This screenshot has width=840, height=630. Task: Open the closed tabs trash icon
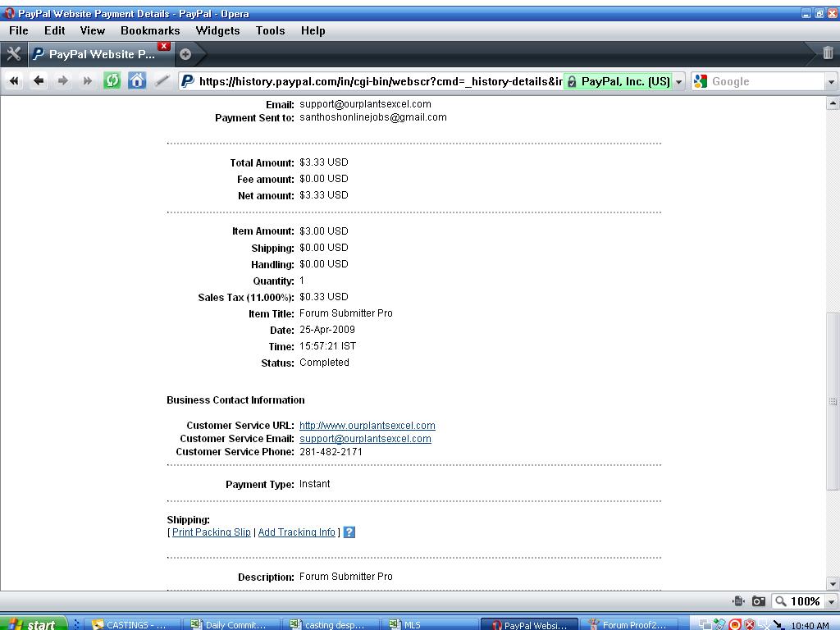[x=828, y=52]
